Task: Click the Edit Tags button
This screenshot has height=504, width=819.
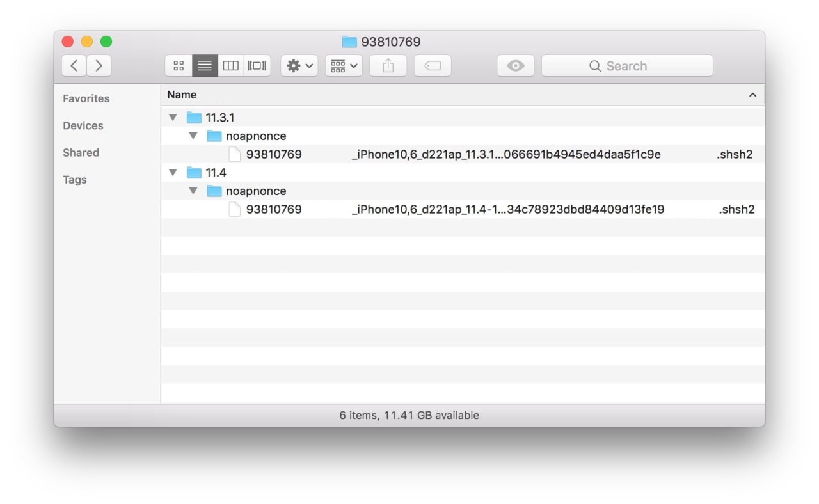Action: [433, 66]
